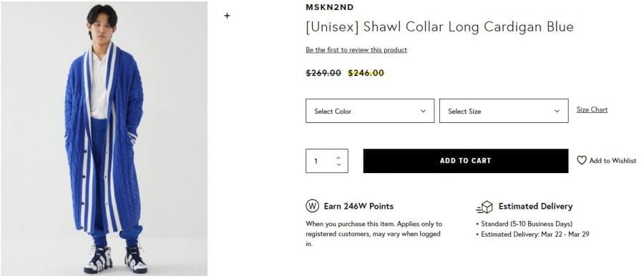644x276 pixels.
Task: Click the blue cardigan product image
Action: [104, 138]
